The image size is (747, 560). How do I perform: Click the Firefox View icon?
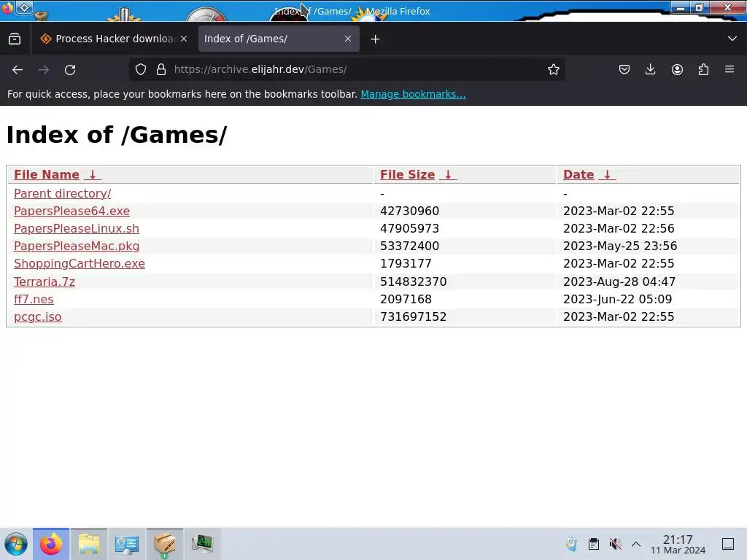[x=15, y=39]
